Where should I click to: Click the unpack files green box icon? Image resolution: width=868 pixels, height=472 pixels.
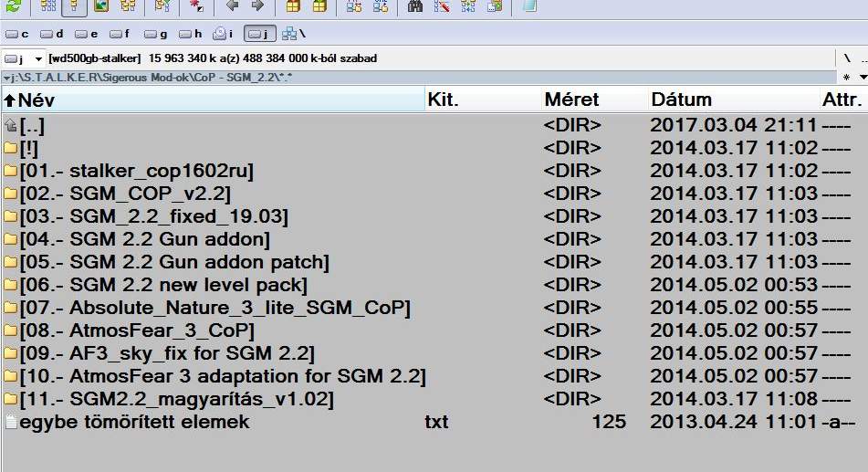click(319, 5)
